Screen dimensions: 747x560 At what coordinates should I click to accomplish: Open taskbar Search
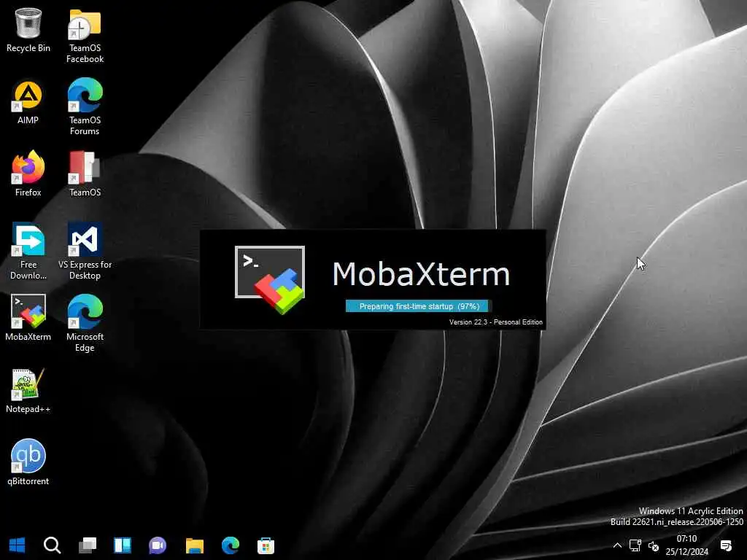point(52,545)
